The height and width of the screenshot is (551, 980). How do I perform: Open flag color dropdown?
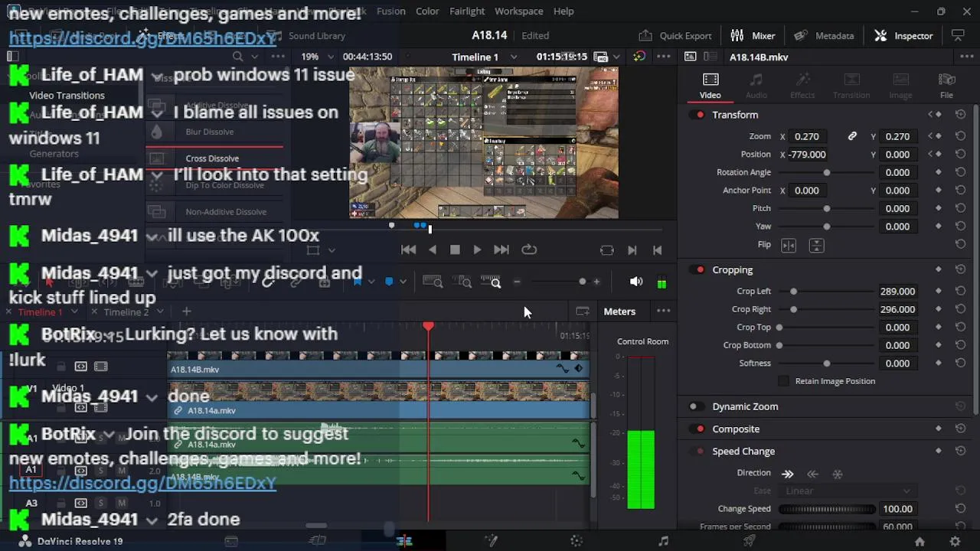tap(371, 282)
